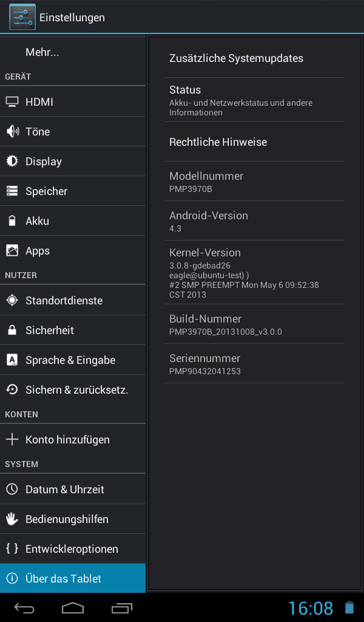The width and height of the screenshot is (364, 622).
Task: Tap the Töne speaker icon
Action: pyautogui.click(x=12, y=131)
